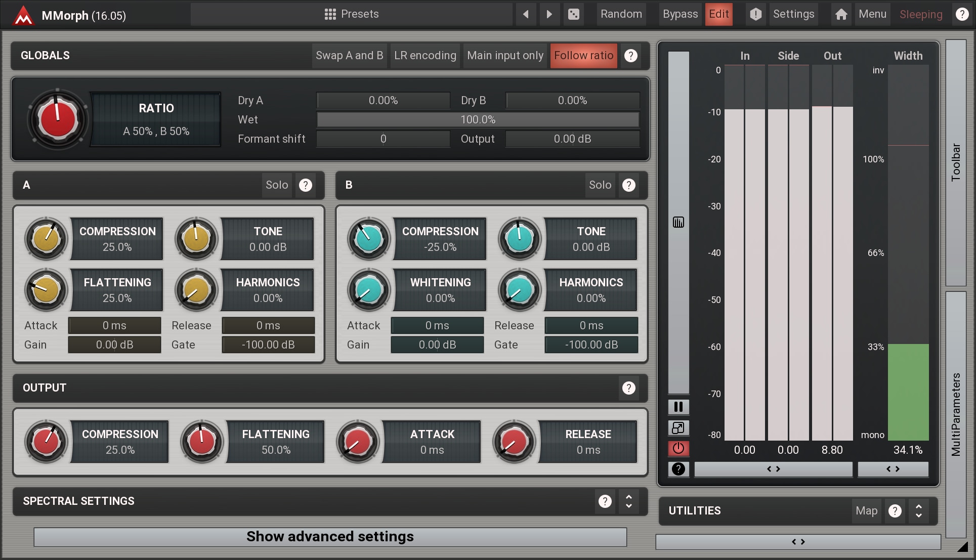The height and width of the screenshot is (560, 976).
Task: Click the random preset dice icon
Action: [574, 14]
